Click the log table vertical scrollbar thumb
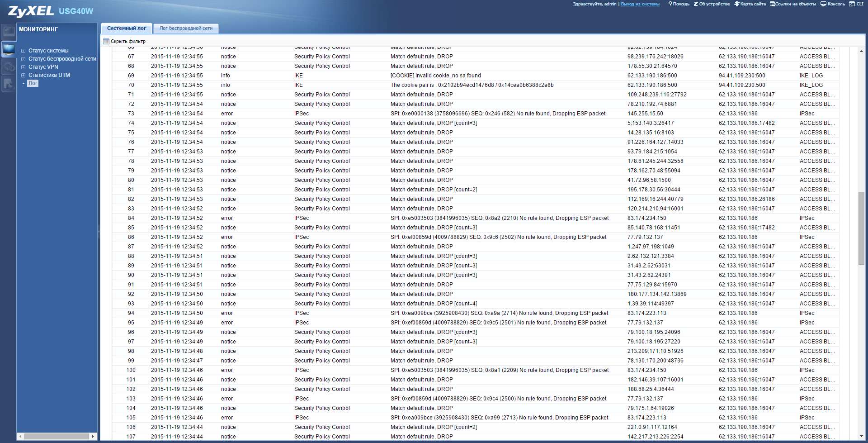 click(861, 228)
